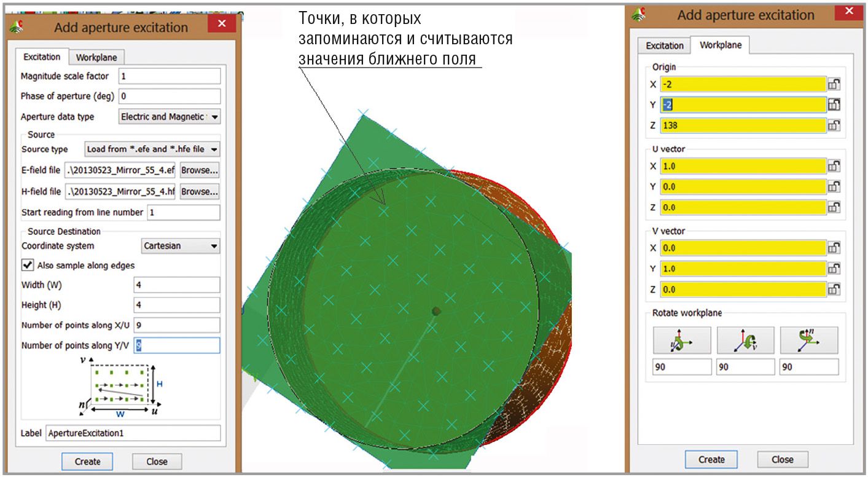Open the Aperture data type dropdown

[x=169, y=117]
